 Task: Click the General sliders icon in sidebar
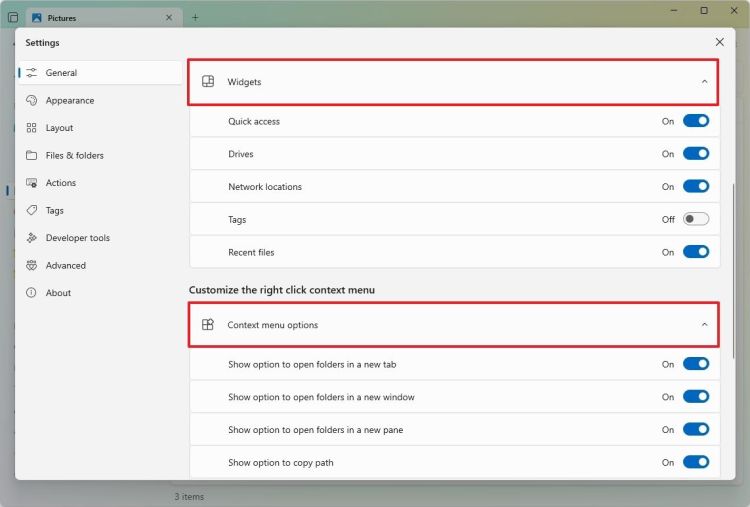(x=32, y=73)
